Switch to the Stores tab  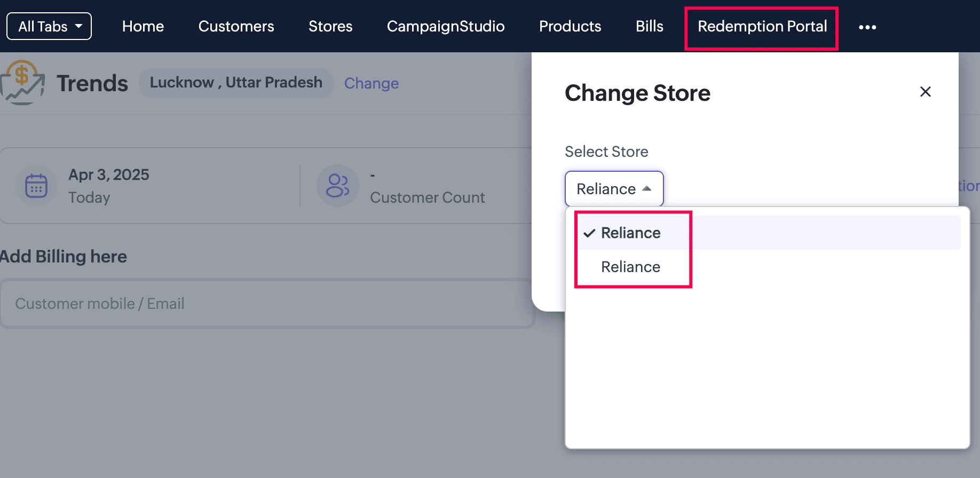(x=330, y=26)
